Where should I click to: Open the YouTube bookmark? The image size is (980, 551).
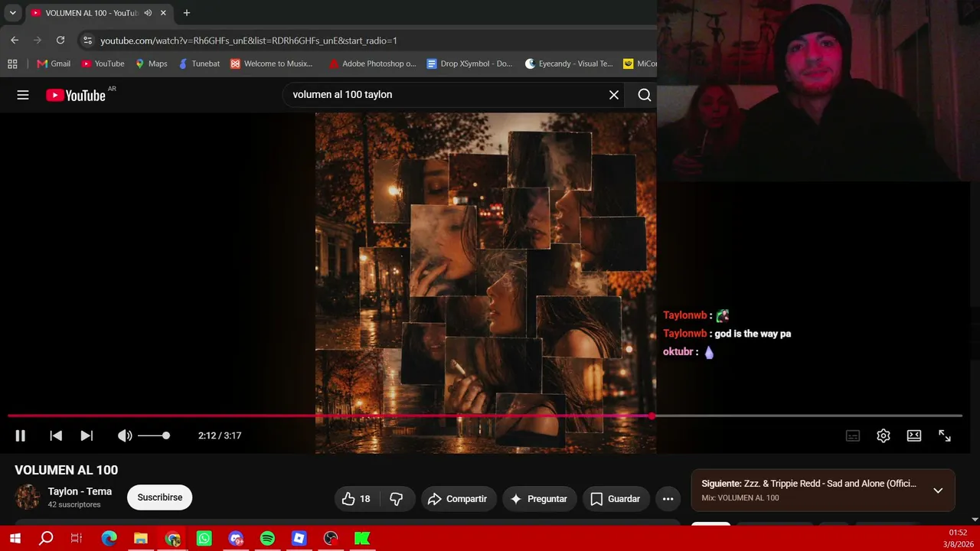(103, 64)
